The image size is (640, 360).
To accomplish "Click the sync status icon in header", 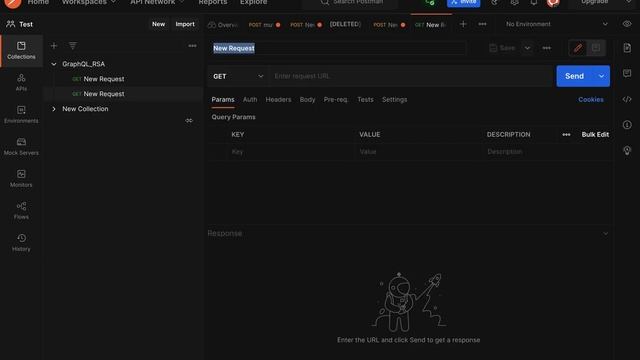I will (x=429, y=2).
